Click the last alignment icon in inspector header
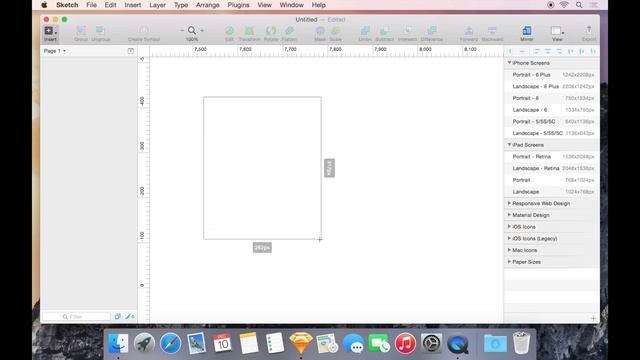This screenshot has height=360, width=640. (x=593, y=51)
